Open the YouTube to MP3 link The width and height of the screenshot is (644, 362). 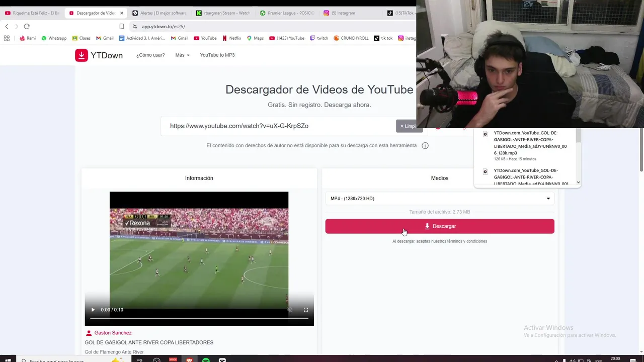pyautogui.click(x=217, y=55)
